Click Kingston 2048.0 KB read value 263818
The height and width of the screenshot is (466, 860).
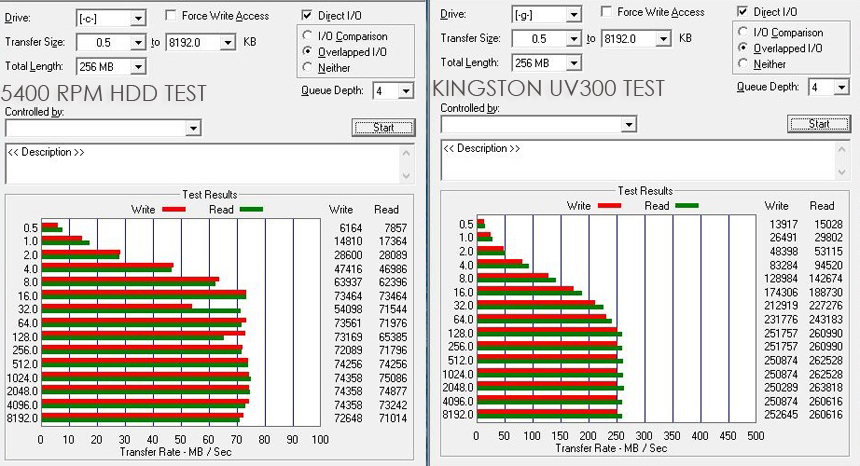tap(826, 388)
